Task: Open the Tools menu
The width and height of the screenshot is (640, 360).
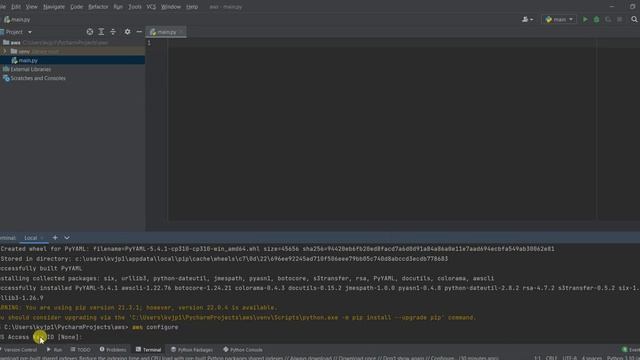Action: (135, 7)
